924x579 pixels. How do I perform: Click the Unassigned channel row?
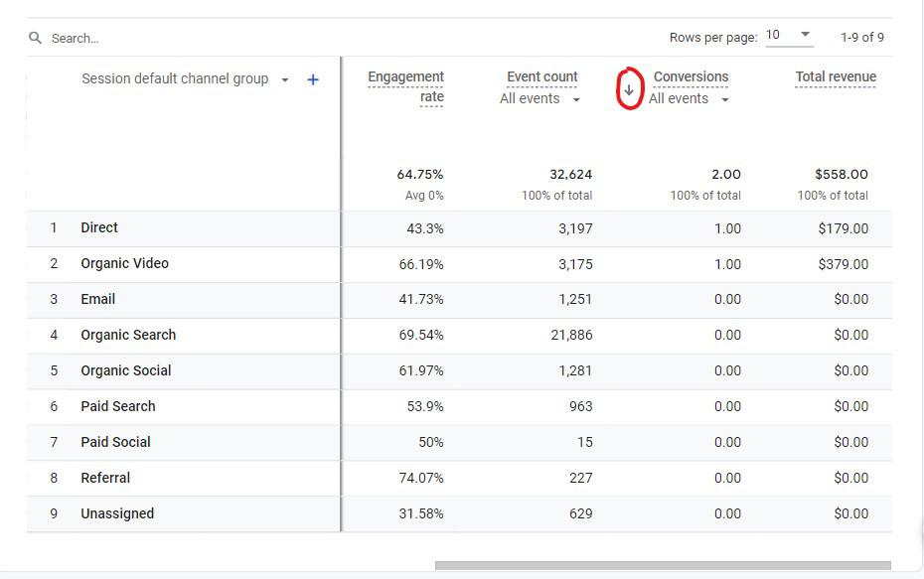point(117,514)
